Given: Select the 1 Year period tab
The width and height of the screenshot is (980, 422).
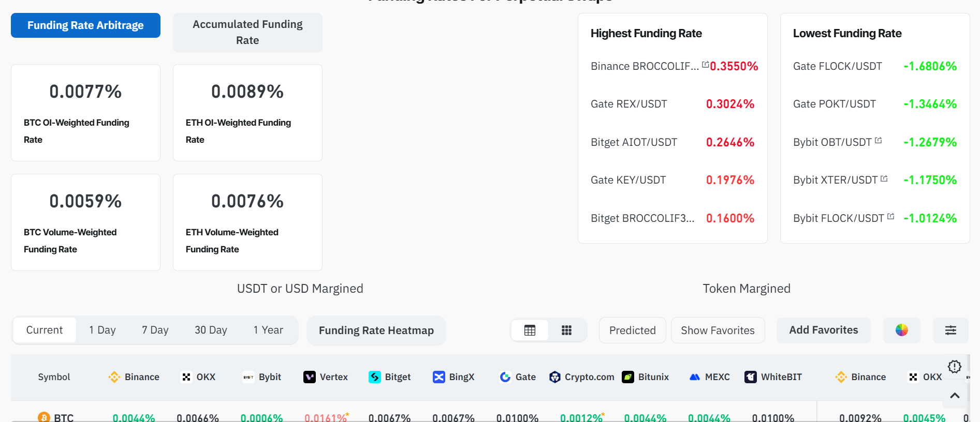Looking at the screenshot, I should coord(268,330).
